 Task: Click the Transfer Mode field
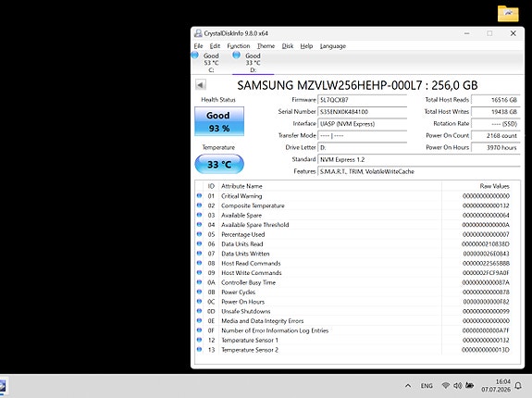pyautogui.click(x=363, y=135)
